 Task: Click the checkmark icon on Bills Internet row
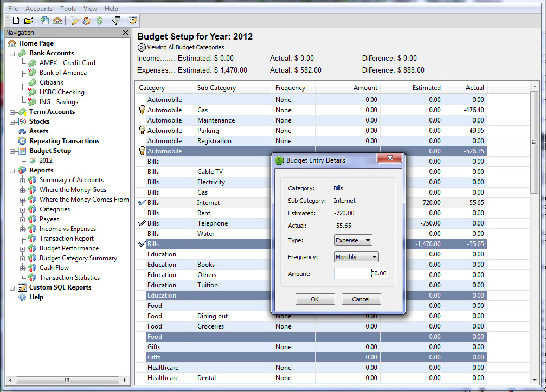pyautogui.click(x=142, y=203)
